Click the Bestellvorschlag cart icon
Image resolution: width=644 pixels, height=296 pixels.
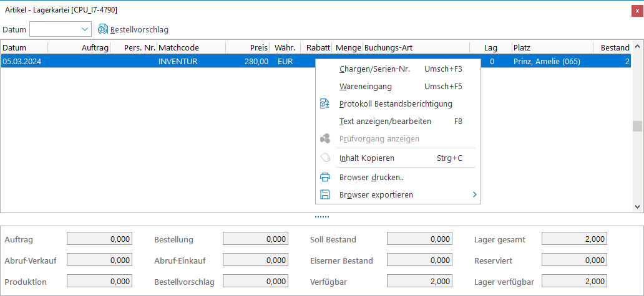pyautogui.click(x=103, y=29)
